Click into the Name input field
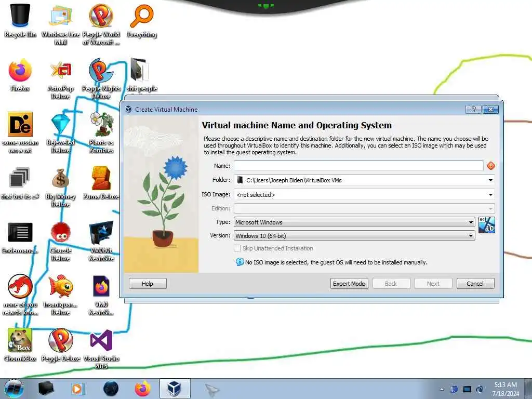Viewport: 532px width, 399px height. click(358, 166)
